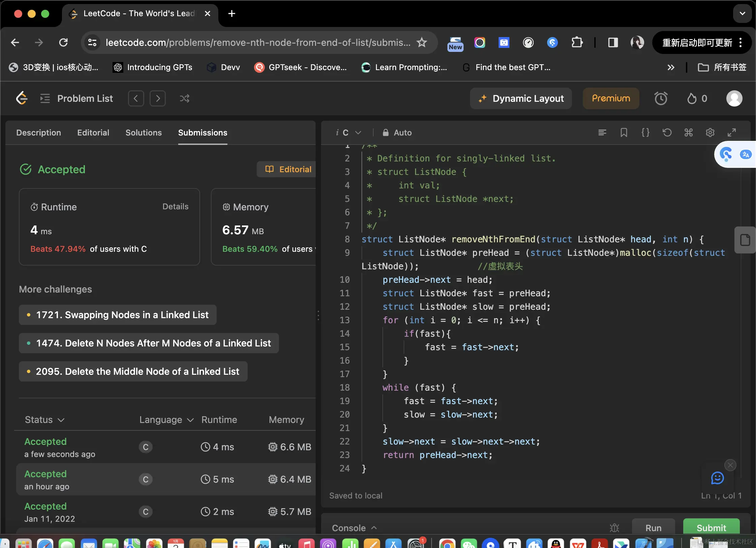Expand the Console panel

pyautogui.click(x=354, y=528)
